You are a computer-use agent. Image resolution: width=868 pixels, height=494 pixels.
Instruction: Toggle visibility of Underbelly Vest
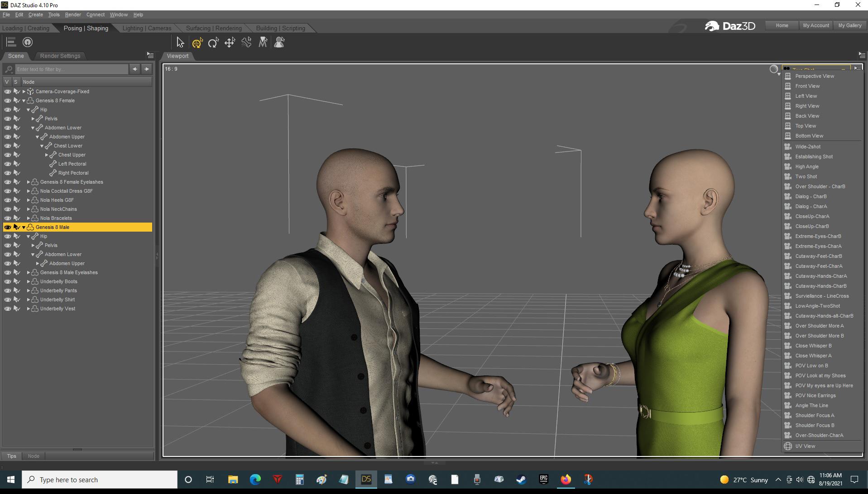(x=8, y=309)
